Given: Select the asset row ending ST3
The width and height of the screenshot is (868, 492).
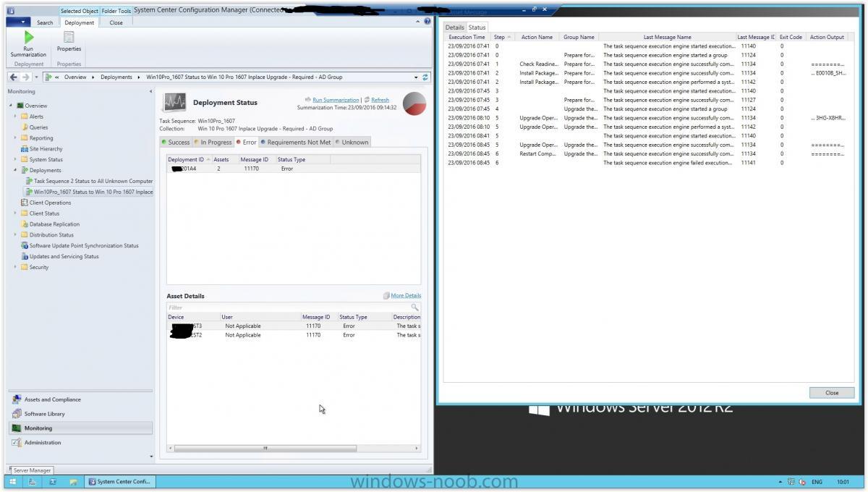Looking at the screenshot, I should (x=294, y=326).
